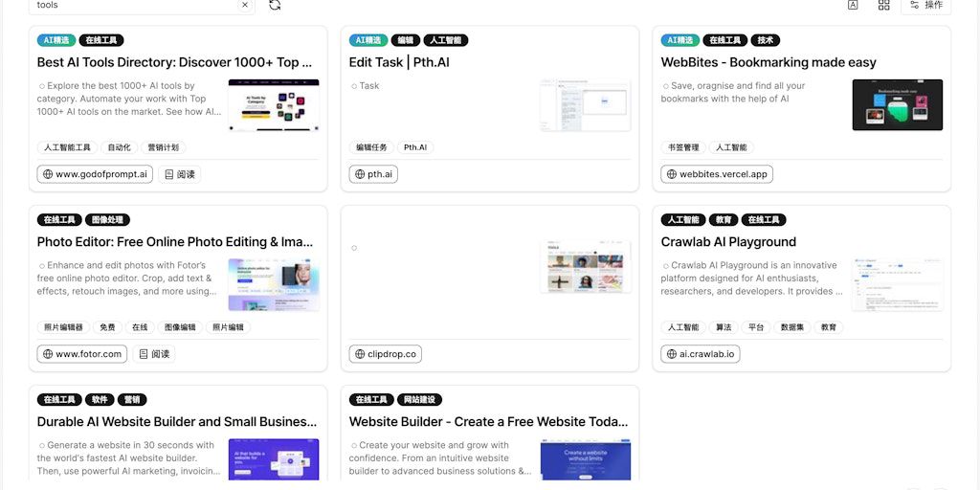Open ai.crawlab.io link

pos(700,354)
